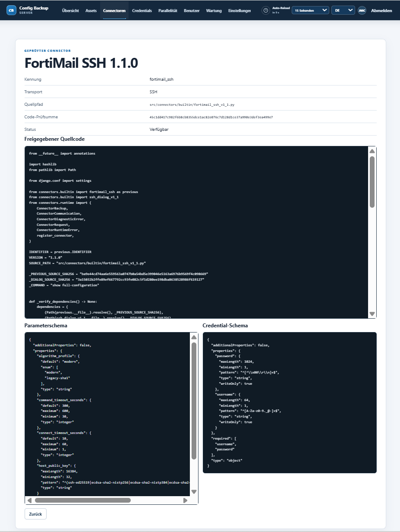Click the Parameterschema heading

[46, 326]
